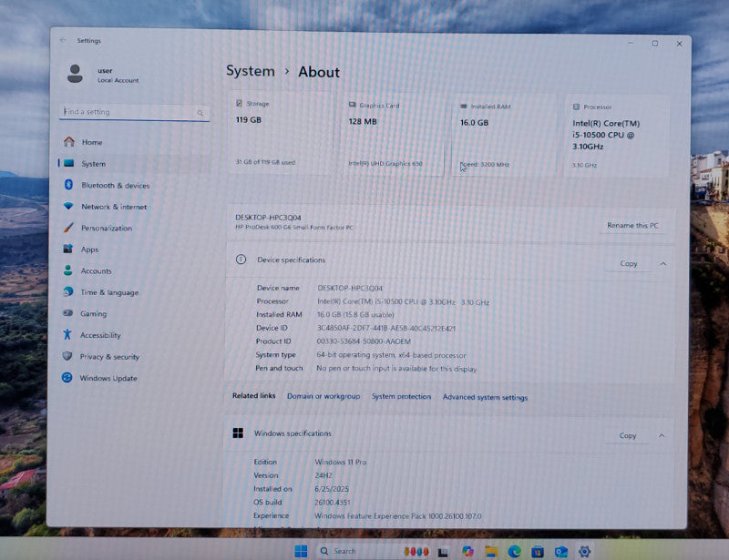Viewport: 729px width, 560px height.
Task: Click the Windows 11 Pro edition text
Action: (x=340, y=462)
